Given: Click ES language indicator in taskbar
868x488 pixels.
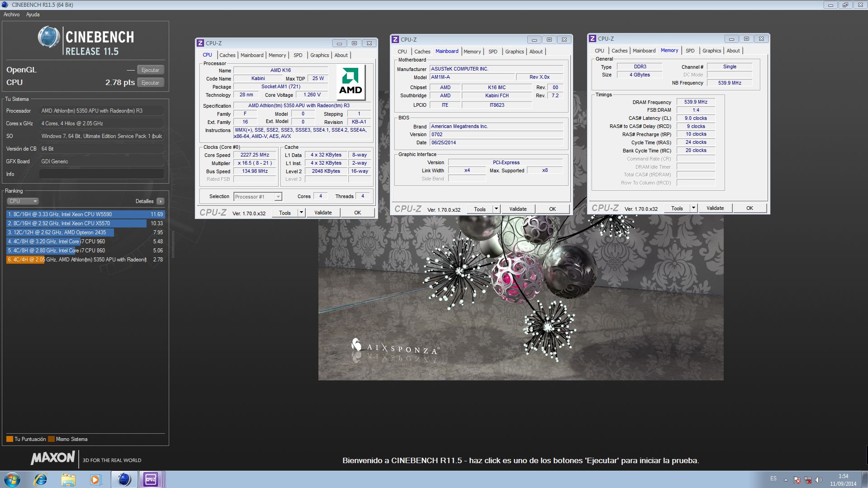Looking at the screenshot, I should pos(773,479).
